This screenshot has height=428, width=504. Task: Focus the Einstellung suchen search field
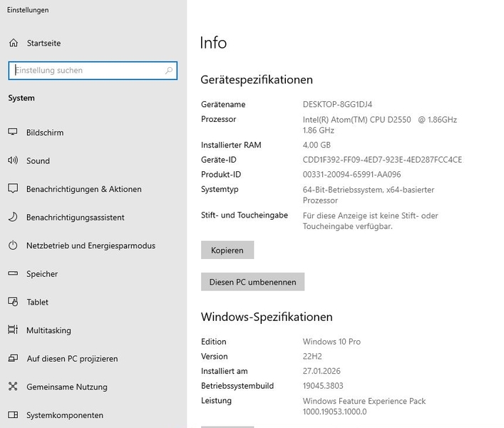86,71
